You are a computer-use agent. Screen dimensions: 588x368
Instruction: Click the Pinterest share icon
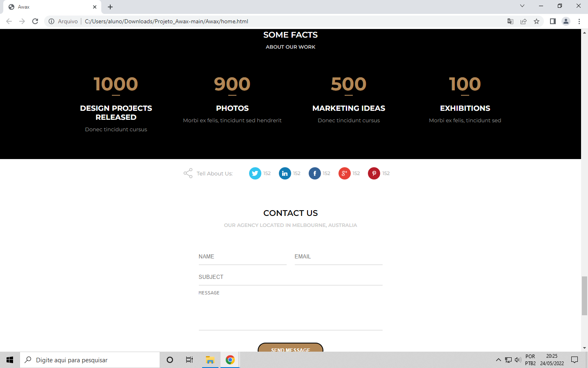click(374, 173)
